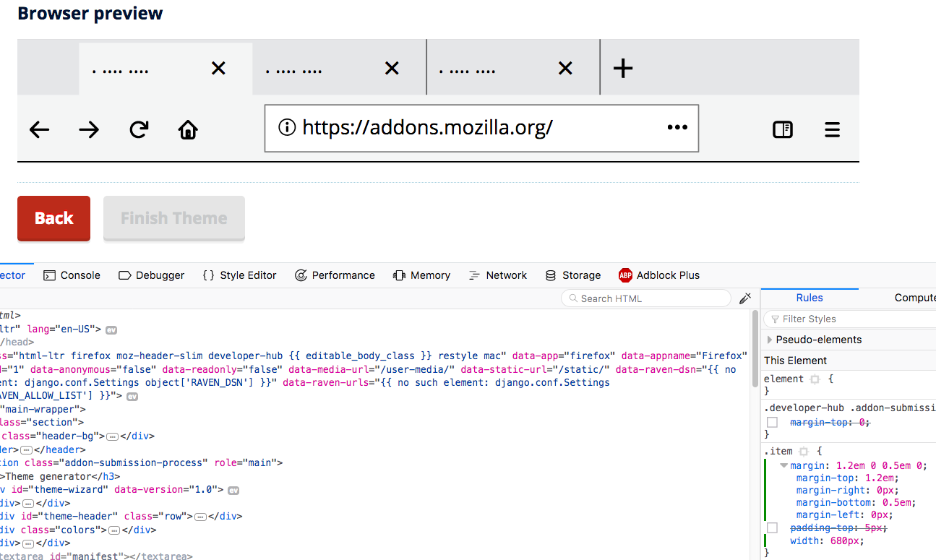Click the reload icon in the preview toolbar
Screen dimensions: 936x560
[139, 129]
